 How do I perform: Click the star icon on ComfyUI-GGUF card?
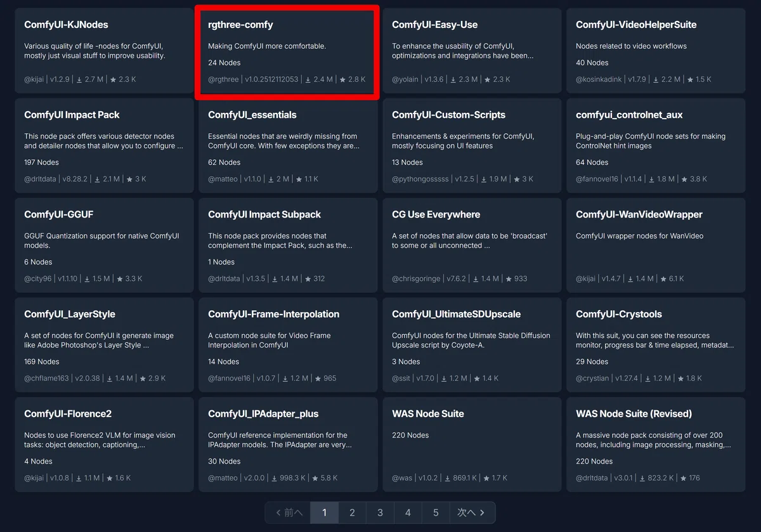[x=120, y=279]
